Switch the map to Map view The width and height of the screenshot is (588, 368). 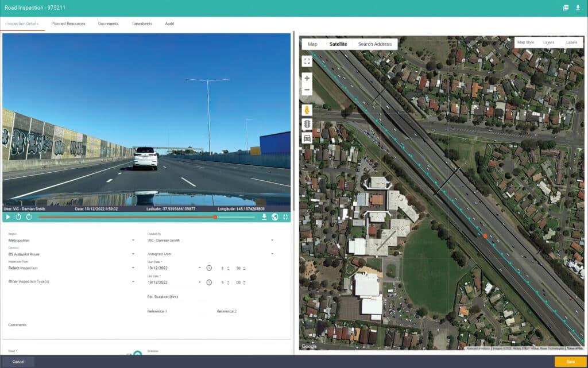[312, 44]
